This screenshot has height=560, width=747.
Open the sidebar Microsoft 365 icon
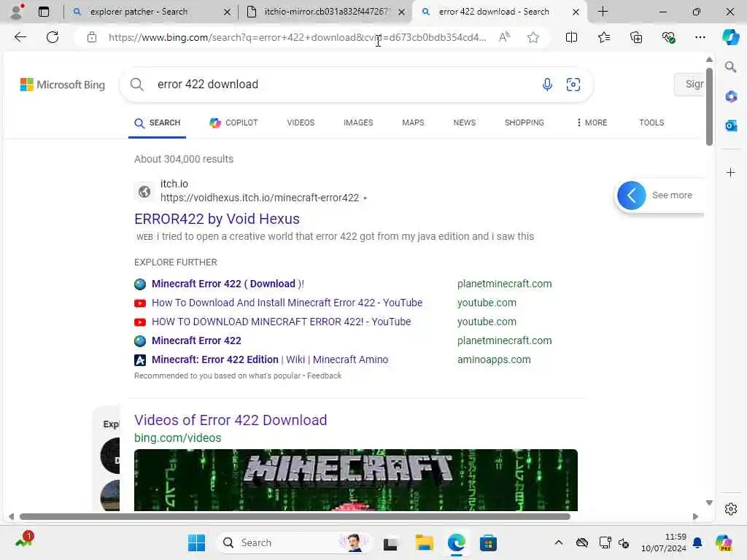[731, 97]
